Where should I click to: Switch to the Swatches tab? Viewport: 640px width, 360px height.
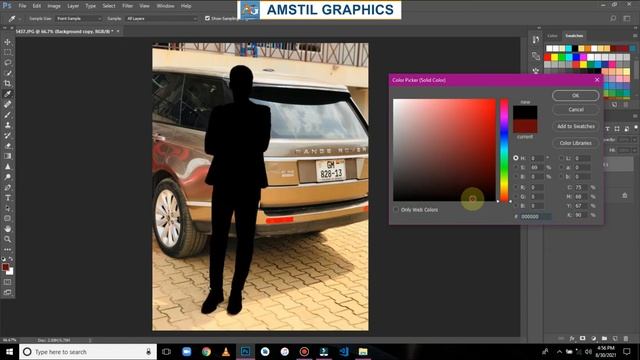[574, 36]
